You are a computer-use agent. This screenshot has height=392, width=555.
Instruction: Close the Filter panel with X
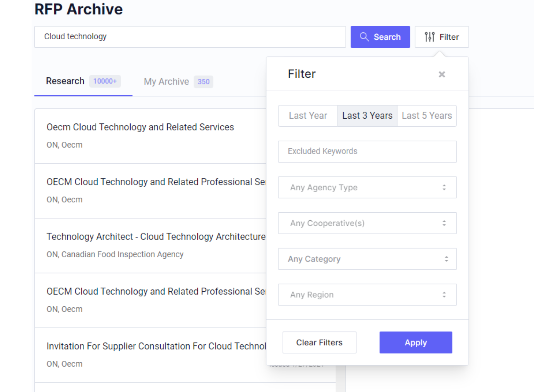click(x=442, y=74)
